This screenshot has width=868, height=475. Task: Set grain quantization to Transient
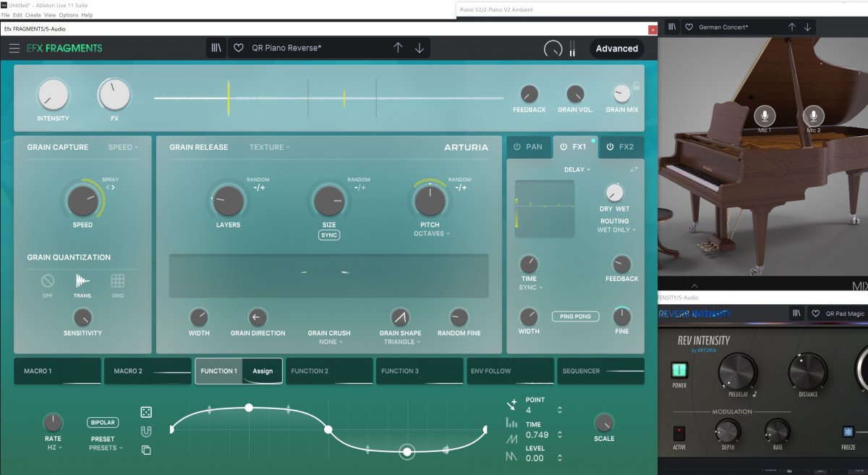point(82,281)
